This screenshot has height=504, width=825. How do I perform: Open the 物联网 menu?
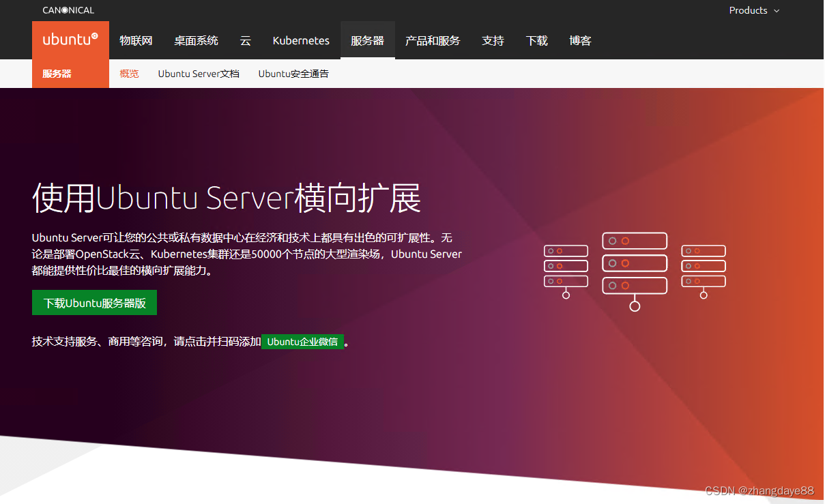(x=136, y=41)
